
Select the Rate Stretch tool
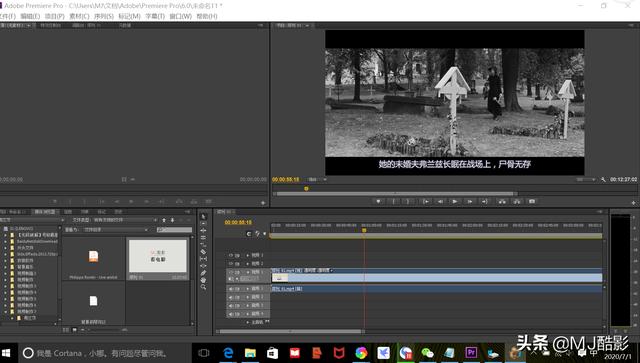[203, 245]
